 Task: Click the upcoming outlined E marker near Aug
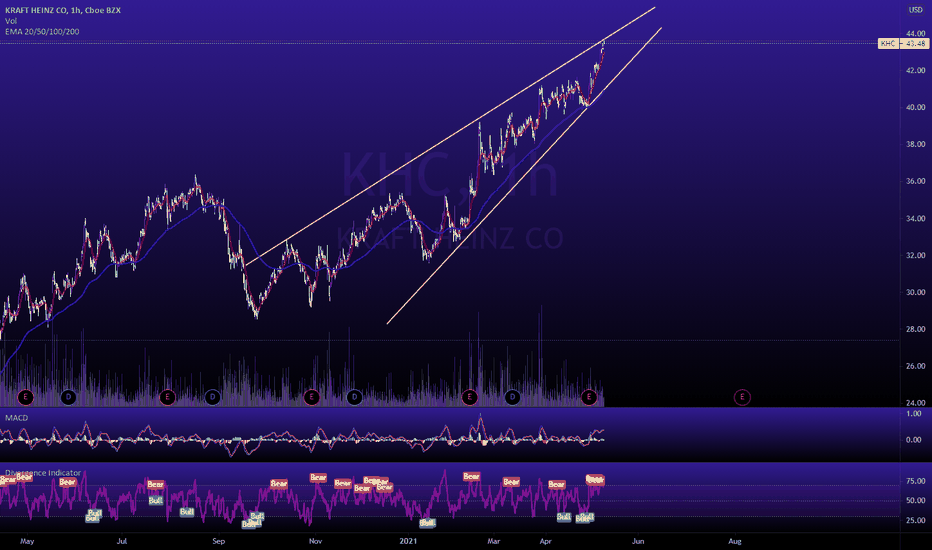tap(742, 397)
